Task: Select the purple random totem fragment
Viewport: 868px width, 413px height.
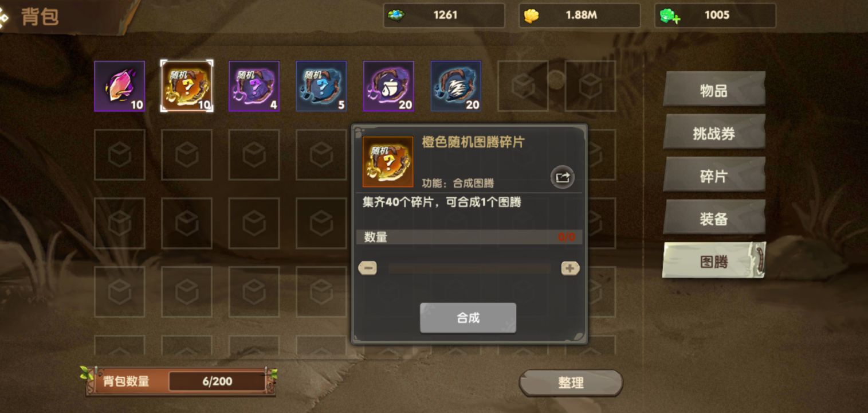Action: click(254, 86)
